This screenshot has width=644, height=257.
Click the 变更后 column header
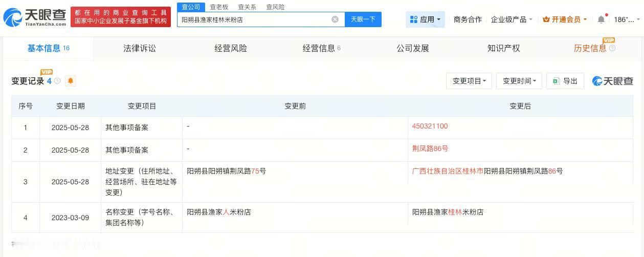[520, 106]
